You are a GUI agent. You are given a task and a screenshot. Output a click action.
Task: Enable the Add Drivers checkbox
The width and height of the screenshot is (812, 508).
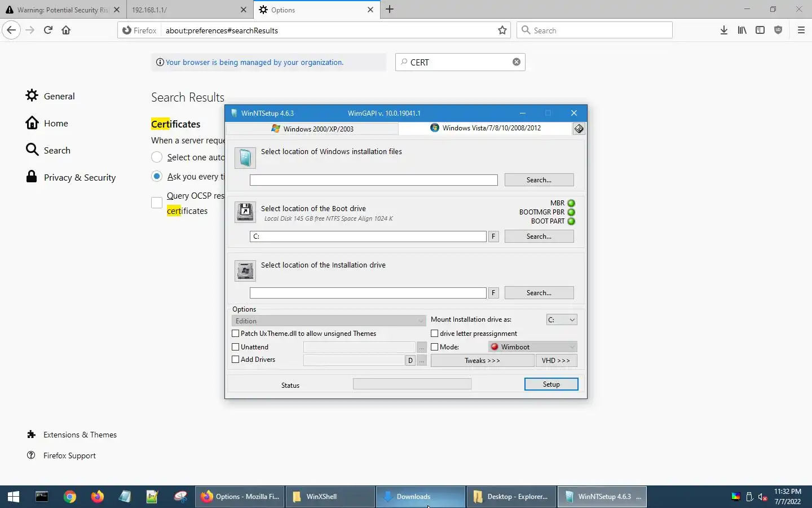[236, 360]
